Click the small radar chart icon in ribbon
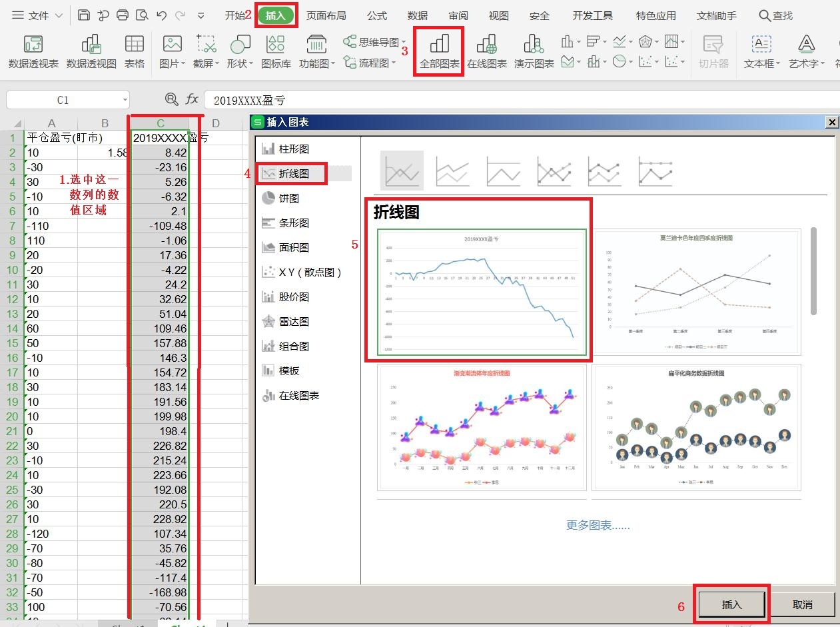 click(x=645, y=42)
